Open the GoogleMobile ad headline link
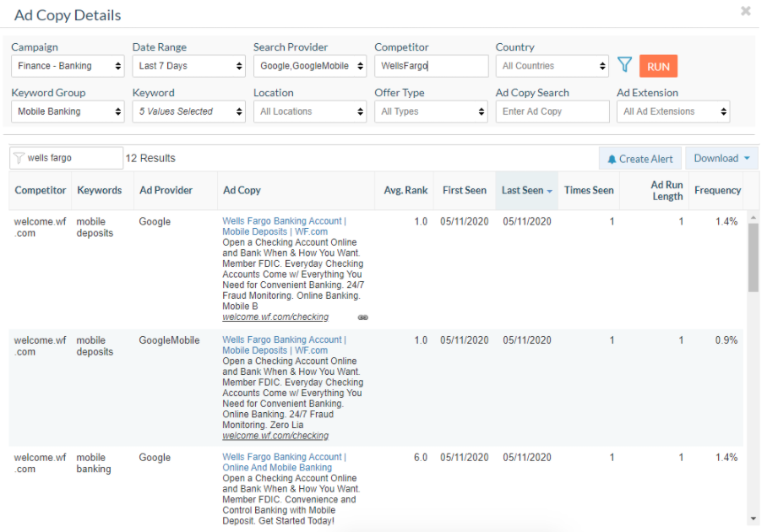The height and width of the screenshot is (532, 767). pos(284,345)
